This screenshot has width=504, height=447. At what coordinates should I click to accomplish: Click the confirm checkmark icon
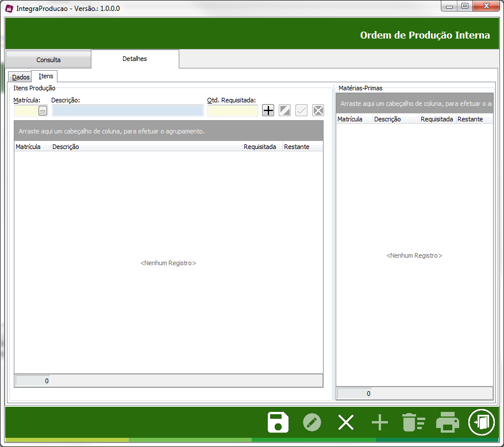(x=301, y=110)
